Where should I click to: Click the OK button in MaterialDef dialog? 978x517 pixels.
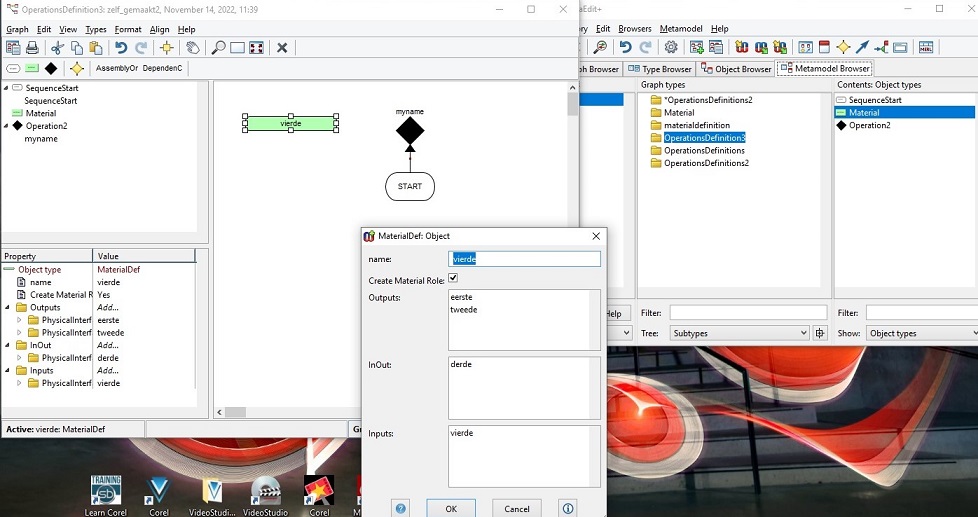(x=450, y=508)
